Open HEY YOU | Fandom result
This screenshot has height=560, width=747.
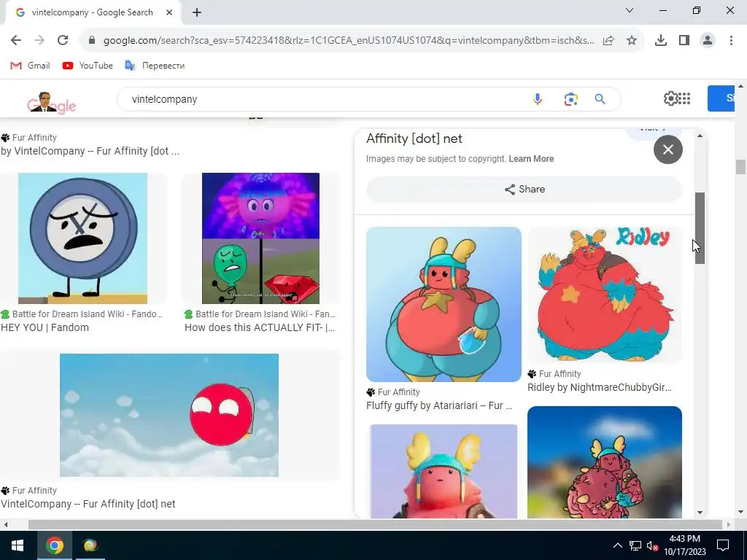point(44,327)
